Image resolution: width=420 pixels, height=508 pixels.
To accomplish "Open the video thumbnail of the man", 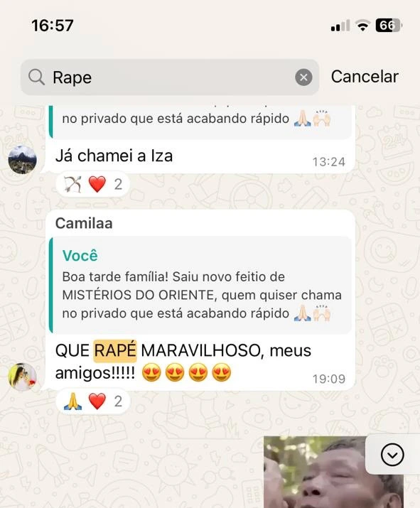I will pyautogui.click(x=333, y=472).
